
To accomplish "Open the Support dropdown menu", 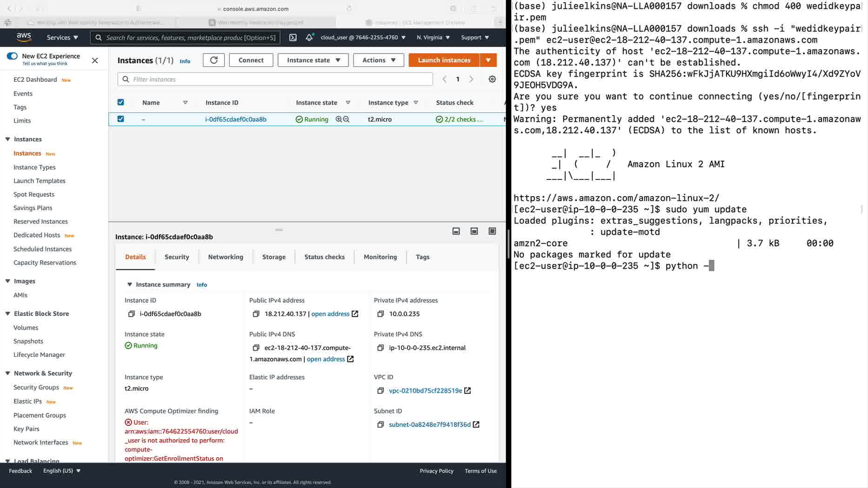I will (x=475, y=38).
